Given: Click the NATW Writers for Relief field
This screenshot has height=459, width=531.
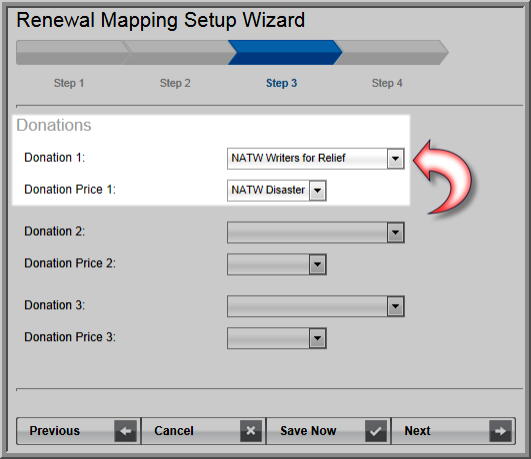Looking at the screenshot, I should [316, 158].
